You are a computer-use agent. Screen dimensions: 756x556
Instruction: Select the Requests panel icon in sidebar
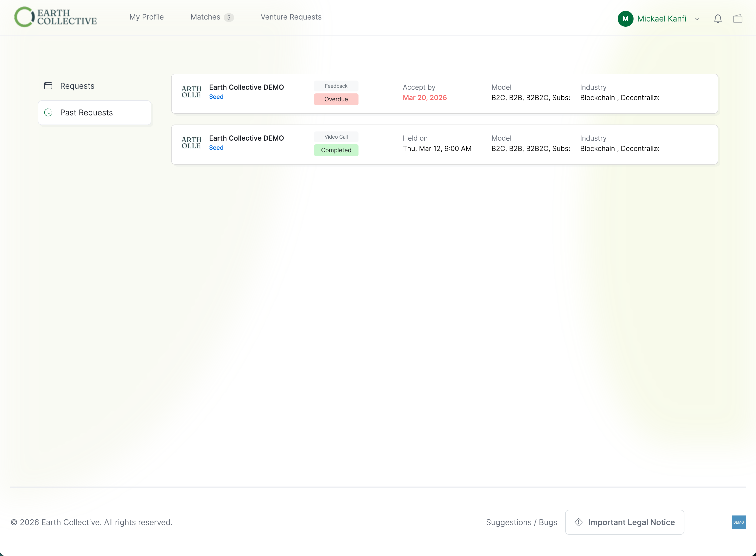[x=48, y=86]
